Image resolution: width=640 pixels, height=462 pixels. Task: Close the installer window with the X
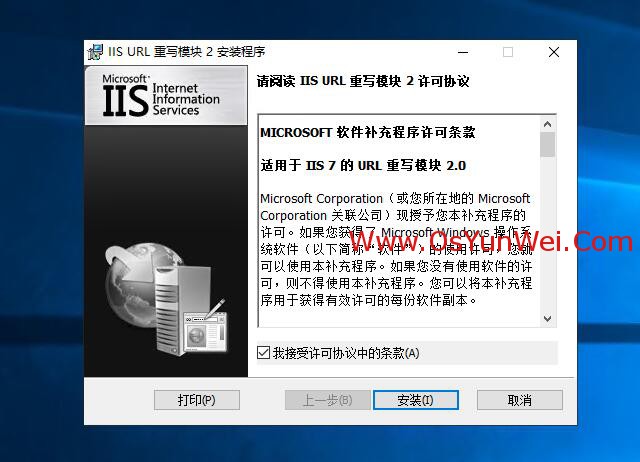[x=554, y=52]
